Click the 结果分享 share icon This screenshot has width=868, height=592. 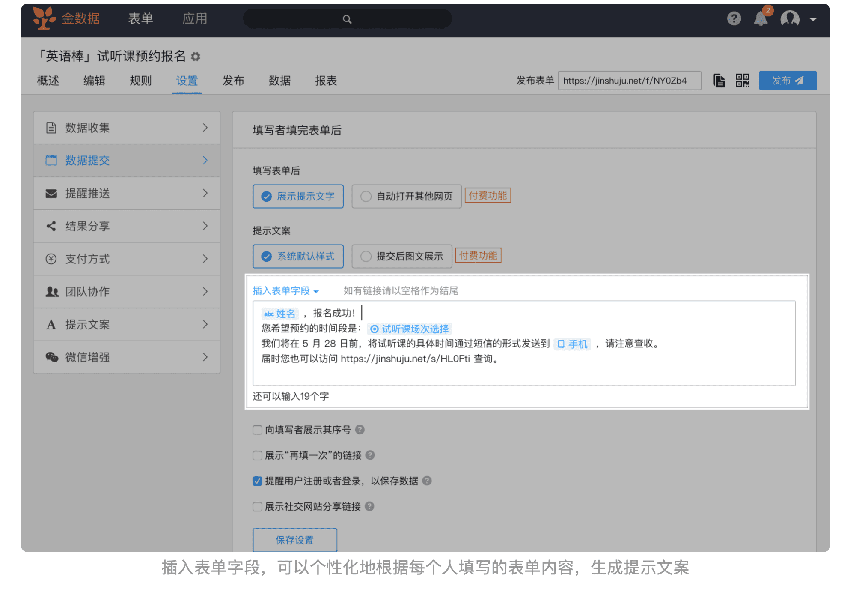pos(51,226)
